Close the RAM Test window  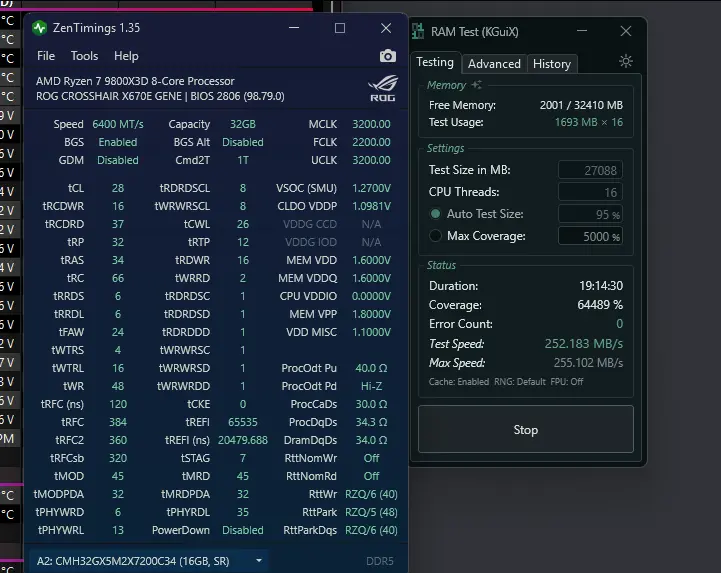tap(625, 31)
